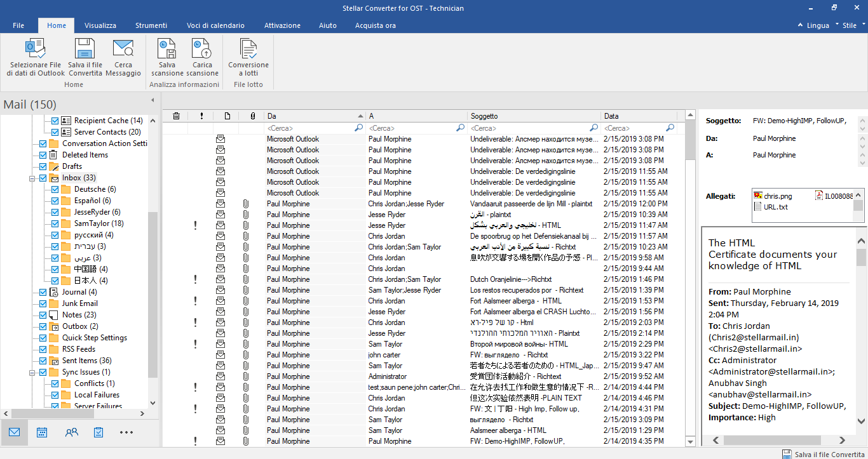The width and height of the screenshot is (868, 459).
Task: Select Conversation Action Settings folder
Action: coord(105,143)
